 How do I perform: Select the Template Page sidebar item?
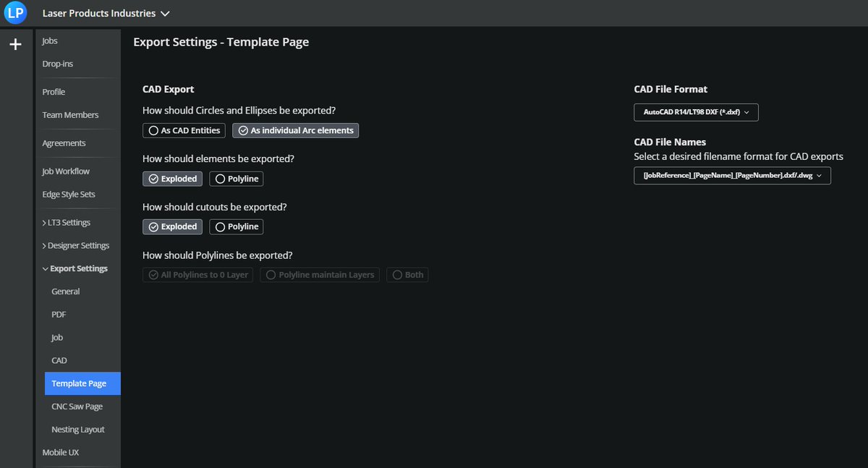point(82,383)
